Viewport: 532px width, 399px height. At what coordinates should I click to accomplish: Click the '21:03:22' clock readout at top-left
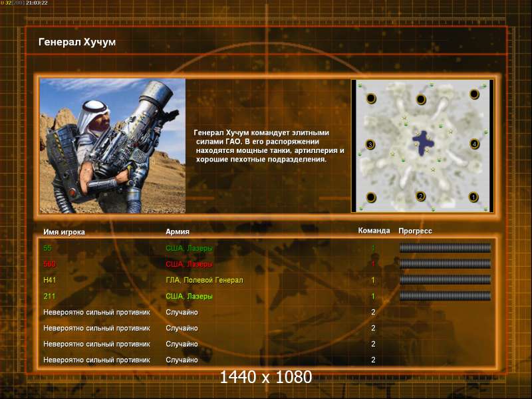point(37,3)
